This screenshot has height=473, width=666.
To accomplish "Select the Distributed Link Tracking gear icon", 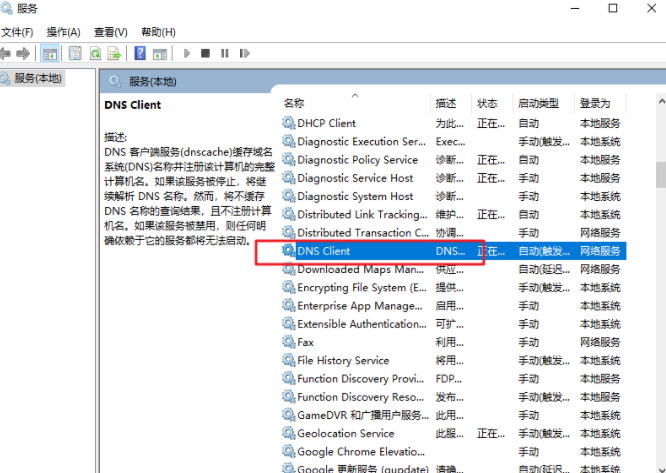I will (289, 214).
